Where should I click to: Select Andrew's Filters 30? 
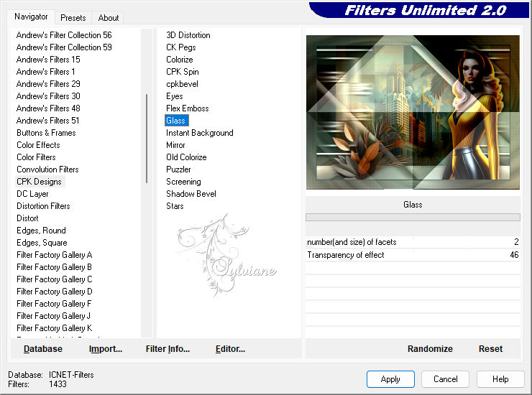(x=48, y=96)
